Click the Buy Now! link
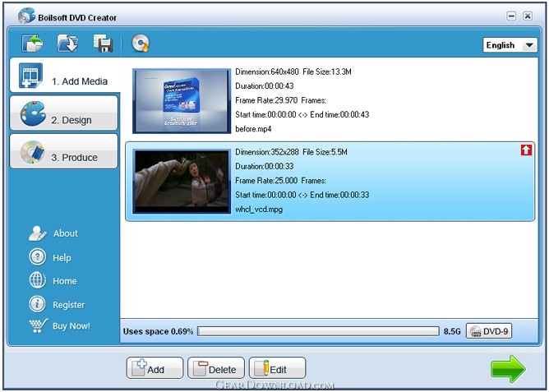Image resolution: width=549 pixels, height=392 pixels. click(72, 326)
